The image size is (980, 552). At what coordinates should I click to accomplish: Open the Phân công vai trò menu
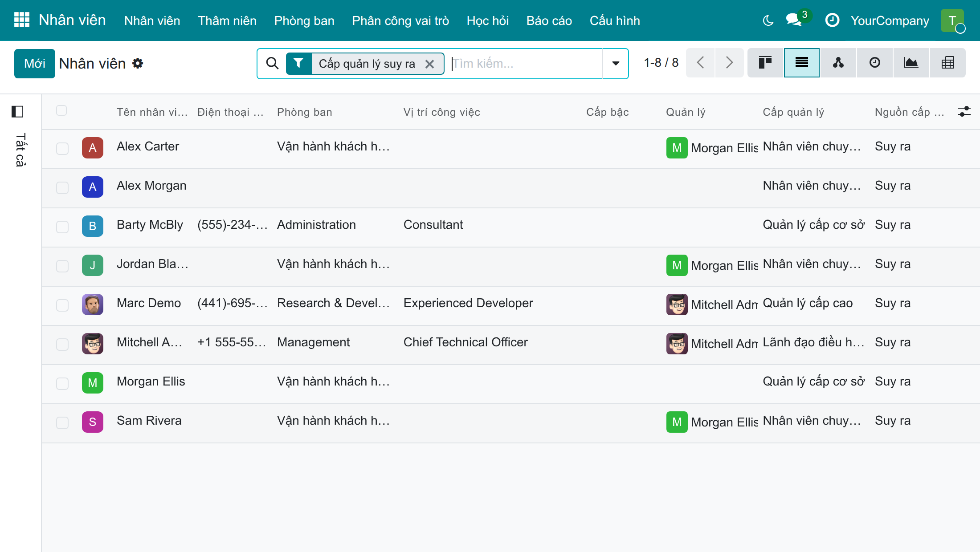click(x=400, y=20)
